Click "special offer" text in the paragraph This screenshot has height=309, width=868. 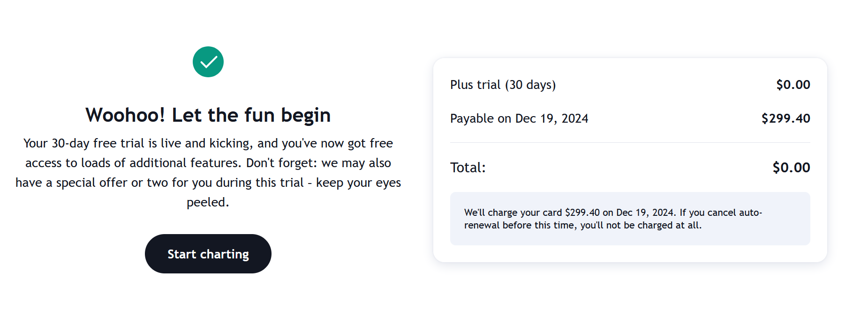tap(92, 183)
